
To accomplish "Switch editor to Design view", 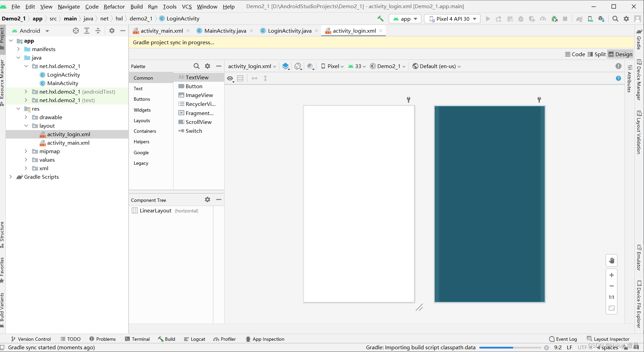I will (x=621, y=54).
